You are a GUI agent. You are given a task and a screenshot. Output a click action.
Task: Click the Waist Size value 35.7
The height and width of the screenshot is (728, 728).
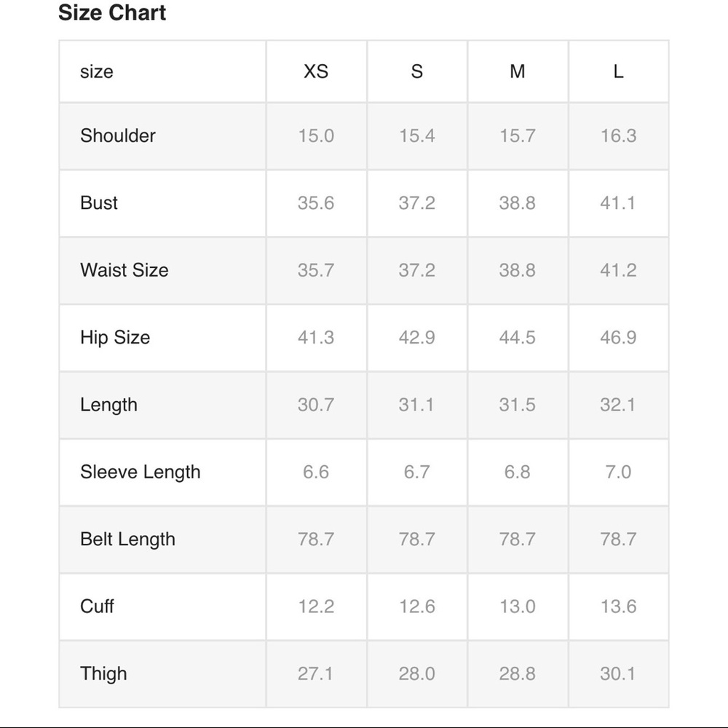(316, 270)
